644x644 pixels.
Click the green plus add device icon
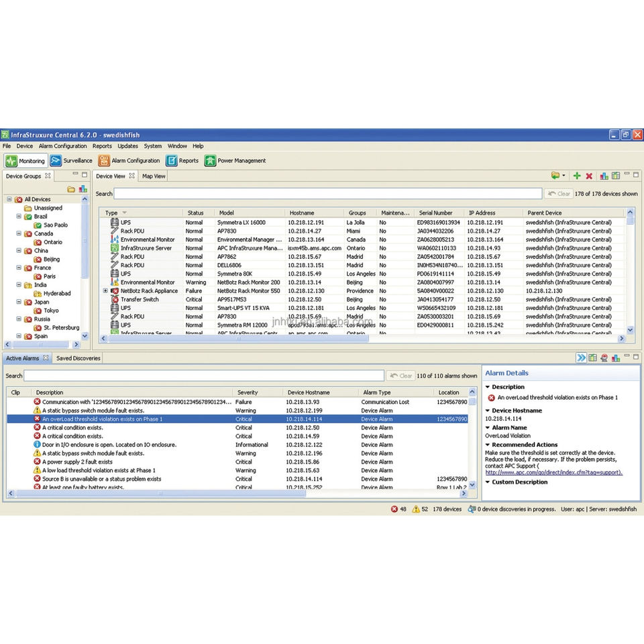(577, 176)
